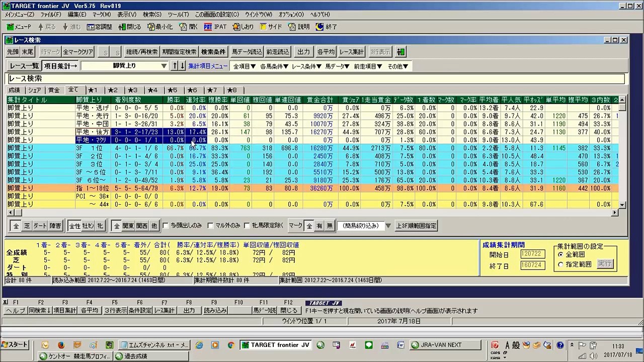This screenshot has width=644, height=362.
Task: Switch to the 賞金 tab
Action: pos(54,90)
